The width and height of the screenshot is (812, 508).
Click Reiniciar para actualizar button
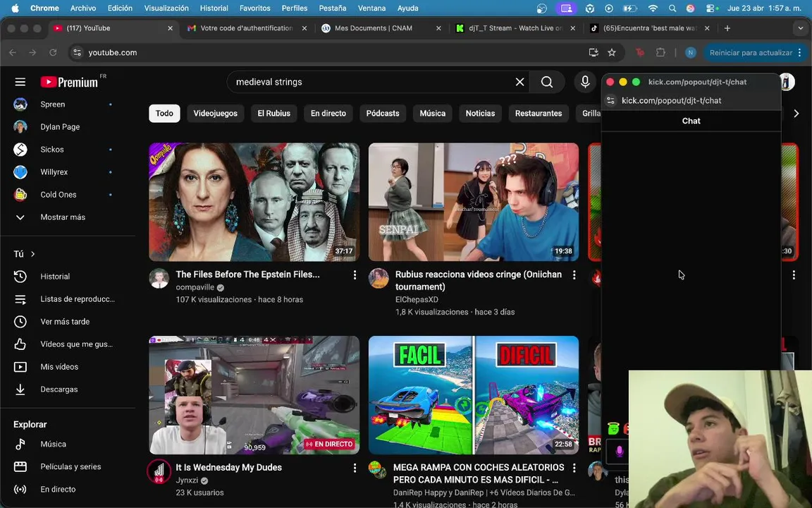tap(751, 52)
